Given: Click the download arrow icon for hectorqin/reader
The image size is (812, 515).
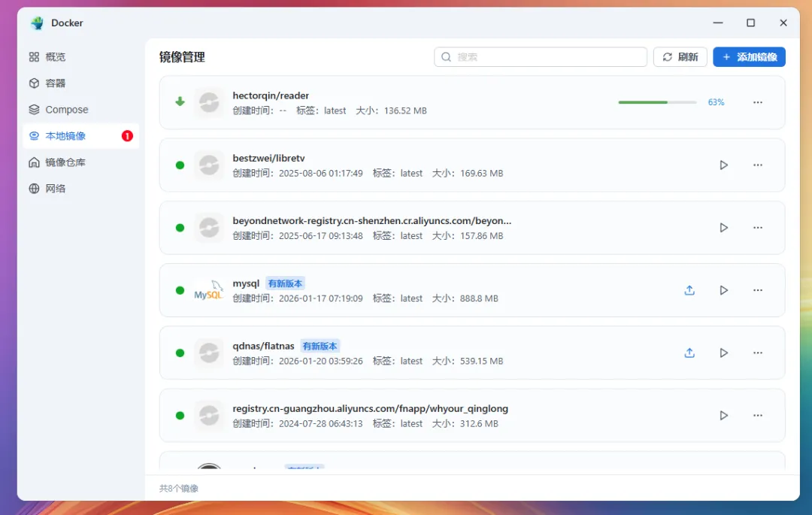Looking at the screenshot, I should [180, 102].
